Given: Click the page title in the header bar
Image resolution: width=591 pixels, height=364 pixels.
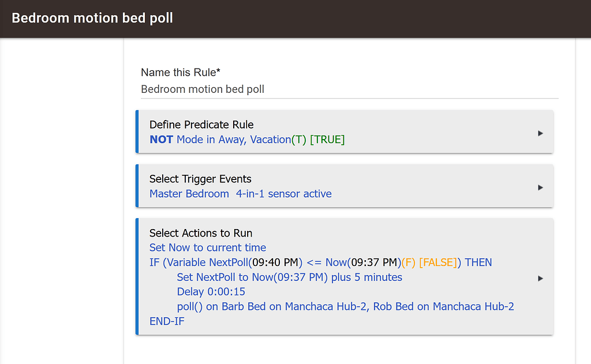Looking at the screenshot, I should point(92,18).
